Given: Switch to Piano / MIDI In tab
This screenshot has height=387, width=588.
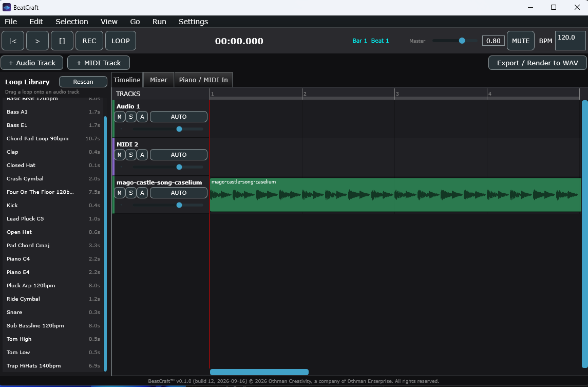Looking at the screenshot, I should (x=203, y=80).
